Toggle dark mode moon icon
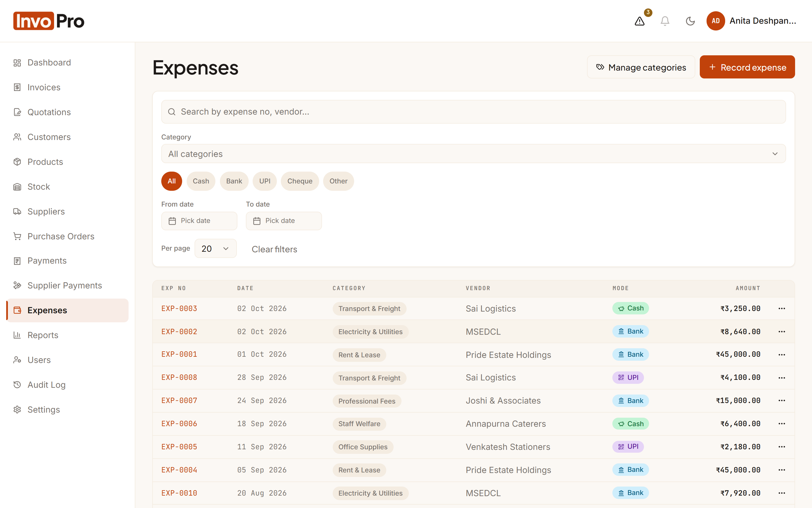Viewport: 812px width, 508px height. tap(690, 21)
